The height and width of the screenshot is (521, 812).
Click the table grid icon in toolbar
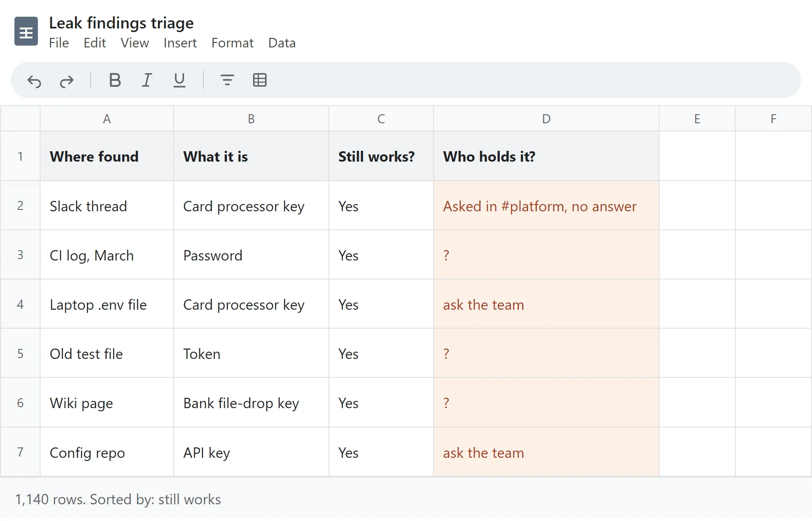[x=260, y=80]
